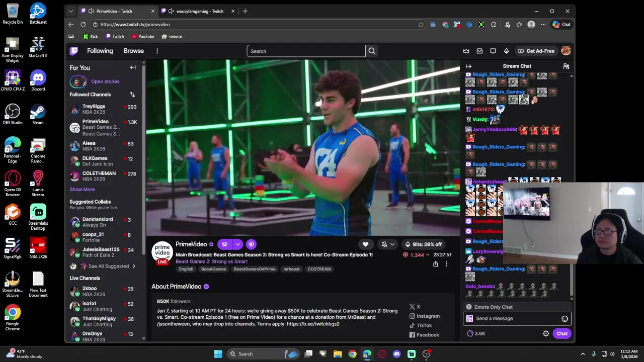The image size is (644, 362).
Task: Open the browser tab list dropdown
Action: point(71,11)
